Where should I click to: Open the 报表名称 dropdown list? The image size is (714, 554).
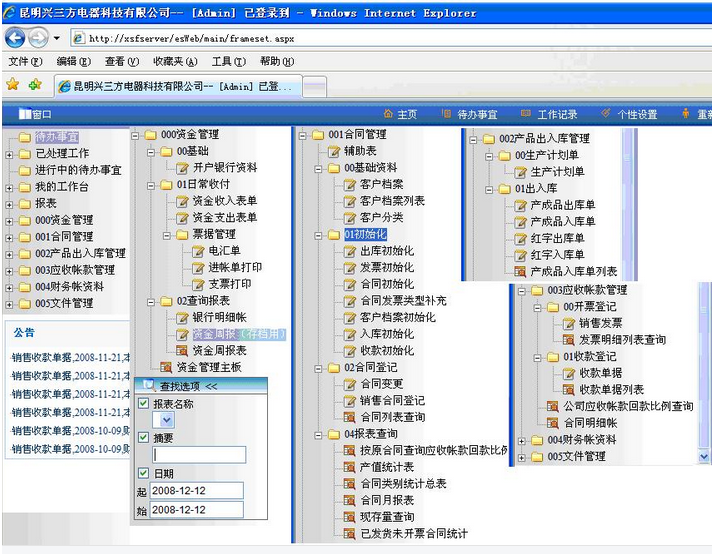(166, 420)
